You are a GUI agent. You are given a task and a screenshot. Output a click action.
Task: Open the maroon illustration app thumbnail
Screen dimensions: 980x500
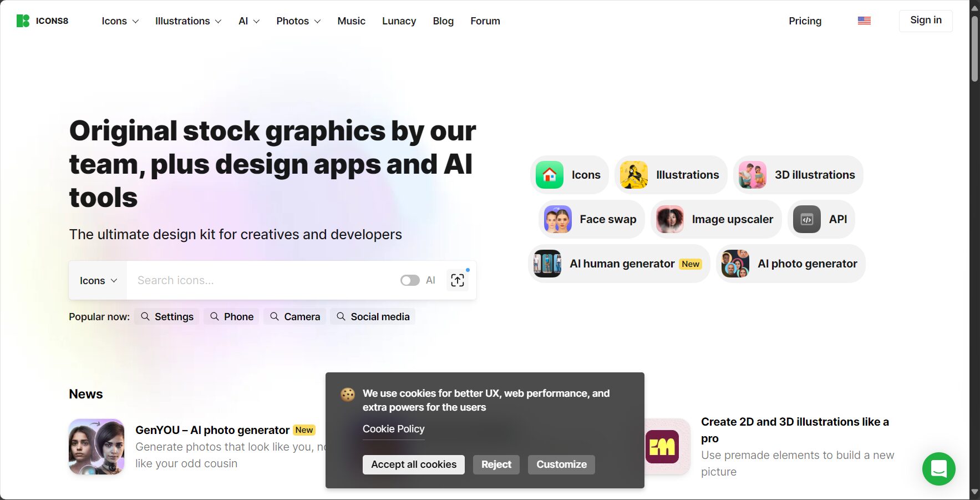pyautogui.click(x=662, y=447)
